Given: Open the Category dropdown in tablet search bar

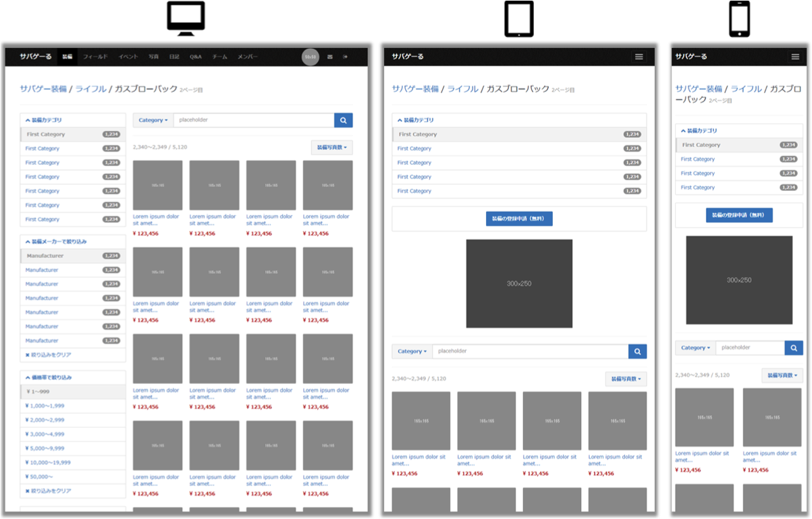Looking at the screenshot, I should point(412,352).
